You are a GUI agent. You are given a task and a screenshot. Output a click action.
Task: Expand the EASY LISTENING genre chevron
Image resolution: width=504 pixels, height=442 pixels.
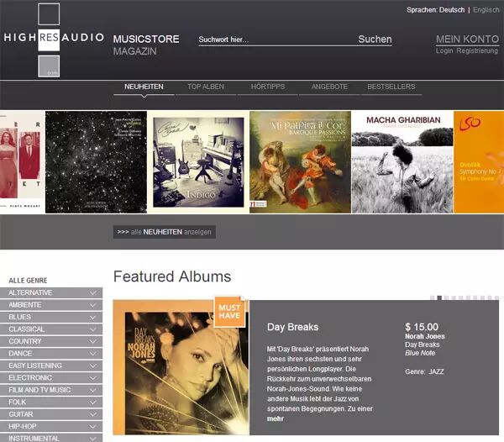pos(93,366)
